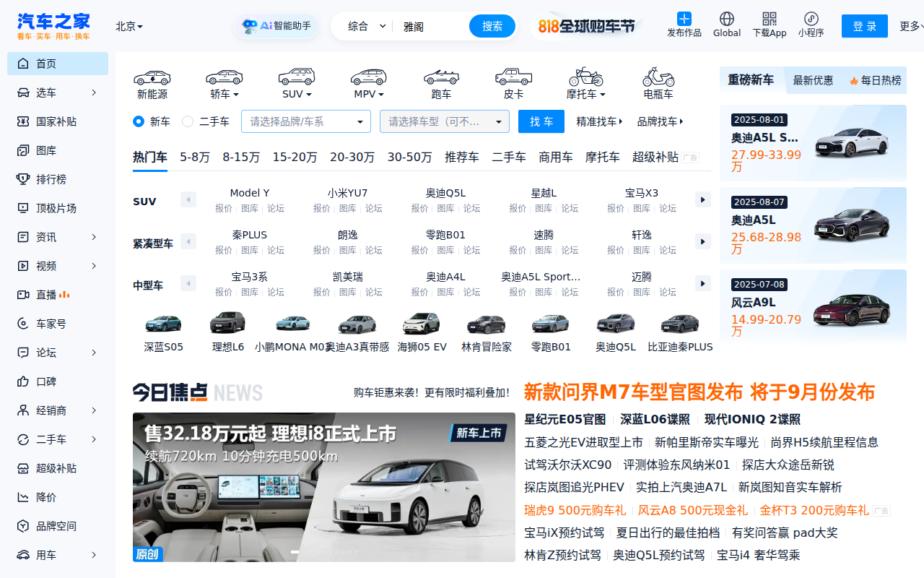Open the Global globe icon
This screenshot has width=924, height=578.
[727, 19]
